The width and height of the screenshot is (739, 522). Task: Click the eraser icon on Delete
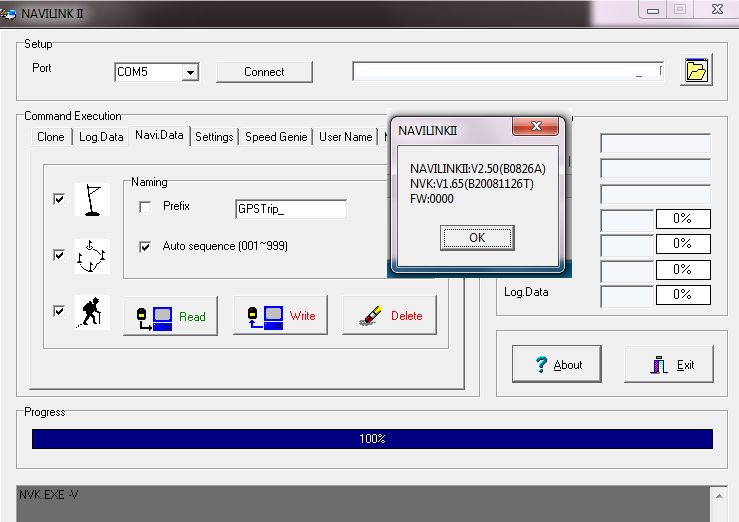(370, 316)
